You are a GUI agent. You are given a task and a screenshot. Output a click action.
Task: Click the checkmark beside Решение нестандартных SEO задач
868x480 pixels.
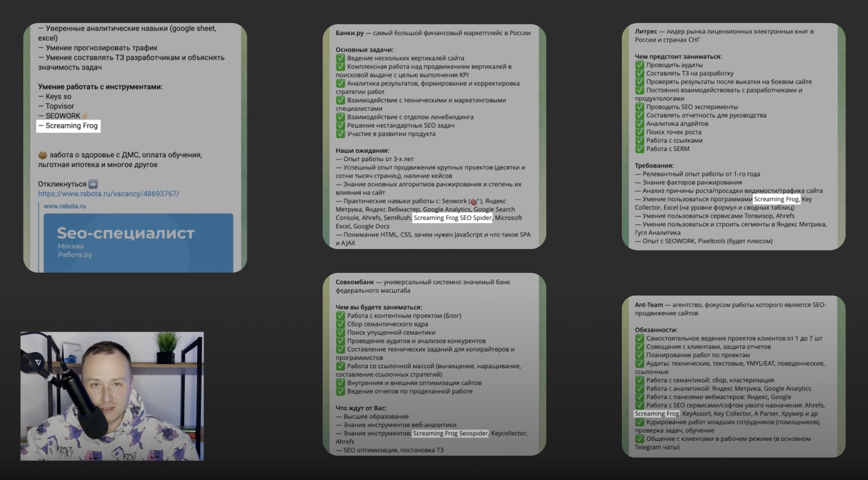tap(340, 125)
